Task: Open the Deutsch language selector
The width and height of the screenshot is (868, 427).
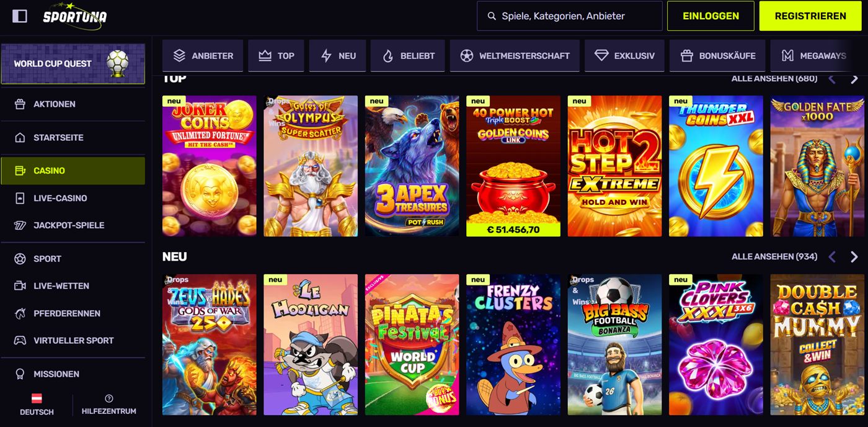Action: [x=37, y=405]
